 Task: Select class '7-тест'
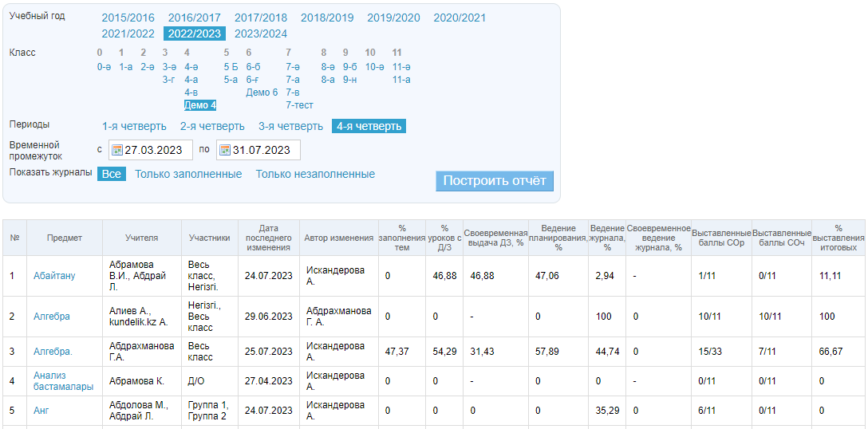[299, 105]
